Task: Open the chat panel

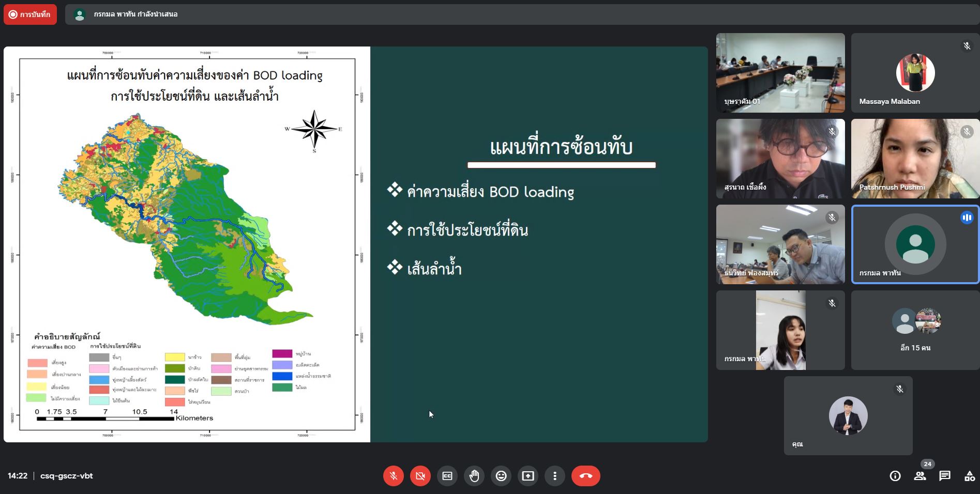Action: click(945, 476)
